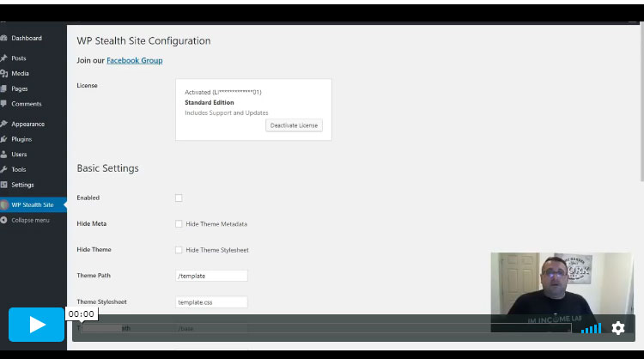Click the 00:00 timestamp tooltip
This screenshot has height=359, width=644.
point(82,313)
